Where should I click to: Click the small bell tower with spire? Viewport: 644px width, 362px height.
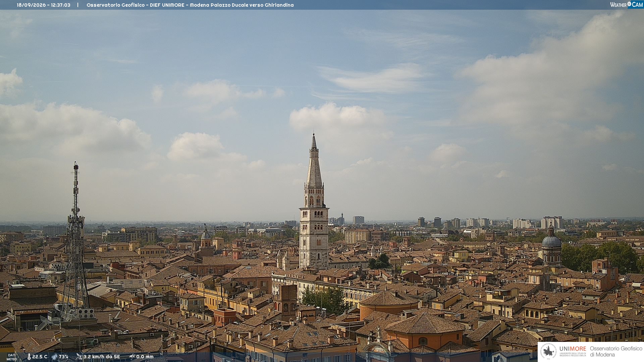pyautogui.click(x=206, y=240)
